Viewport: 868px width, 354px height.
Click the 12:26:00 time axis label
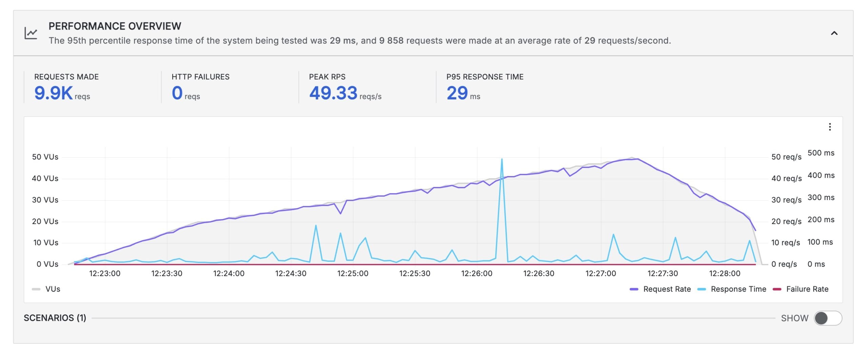[476, 273]
